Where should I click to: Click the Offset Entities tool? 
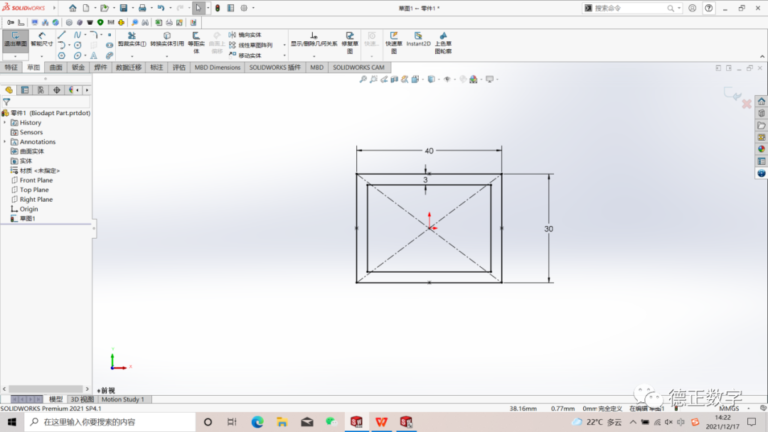(x=196, y=42)
